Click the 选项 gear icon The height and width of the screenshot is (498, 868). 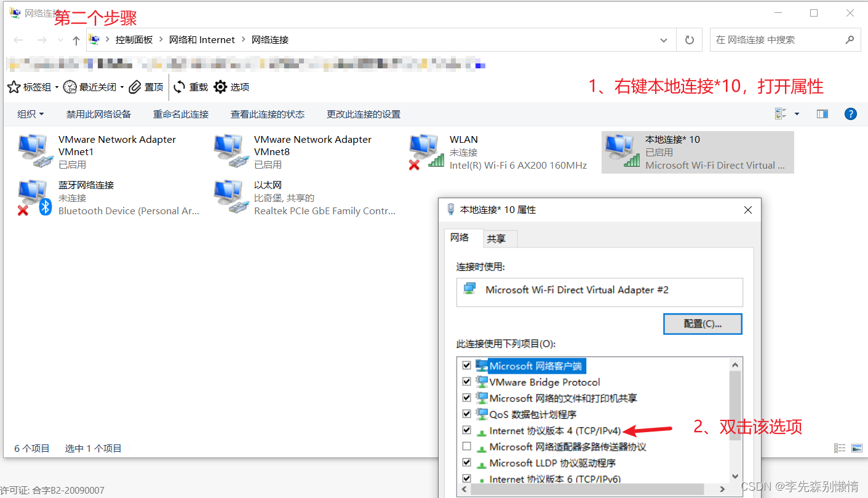(220, 87)
